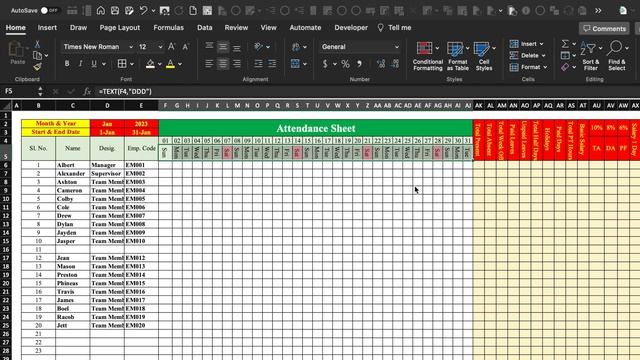Decrease indent in Alignment group
This screenshot has height=360, width=640.
point(258,64)
